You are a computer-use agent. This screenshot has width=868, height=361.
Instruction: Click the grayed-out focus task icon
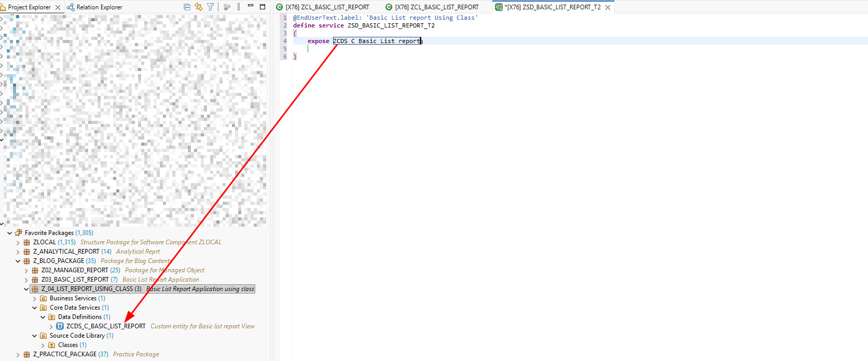pyautogui.click(x=227, y=7)
